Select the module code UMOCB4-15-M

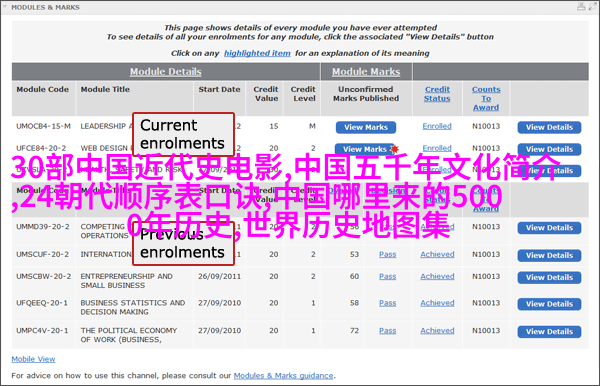point(43,126)
